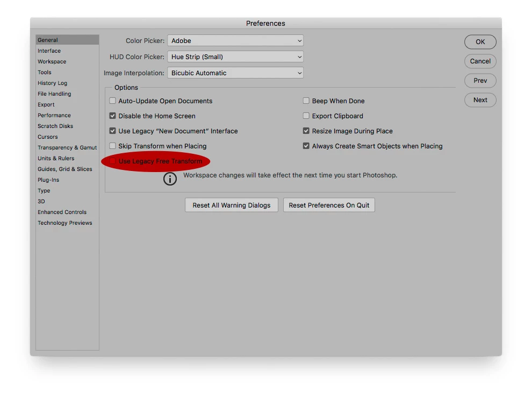Advance to next panel with Next
The width and height of the screenshot is (532, 399).
coord(480,100)
